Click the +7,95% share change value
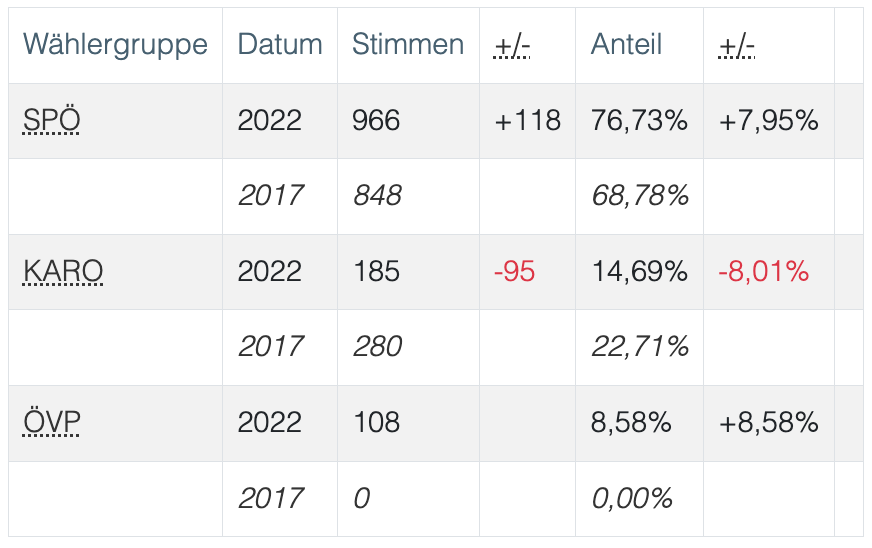The height and width of the screenshot is (548, 872). coord(768,121)
